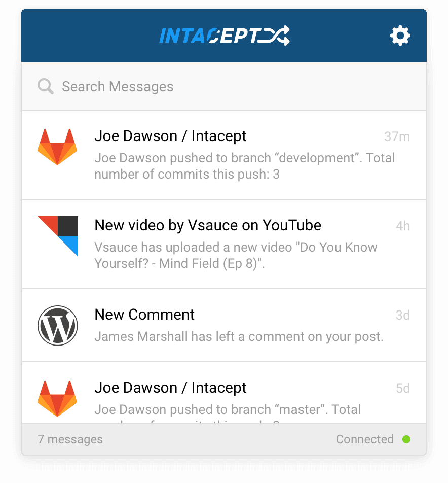Select the WordPress logo next to New Comment
Image resolution: width=448 pixels, height=483 pixels.
pos(57,325)
